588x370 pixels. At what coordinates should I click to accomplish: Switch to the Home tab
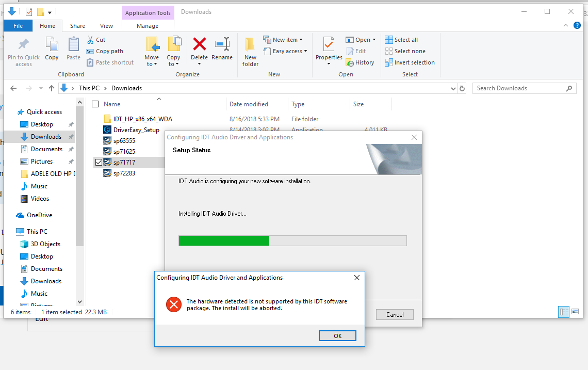pyautogui.click(x=47, y=25)
